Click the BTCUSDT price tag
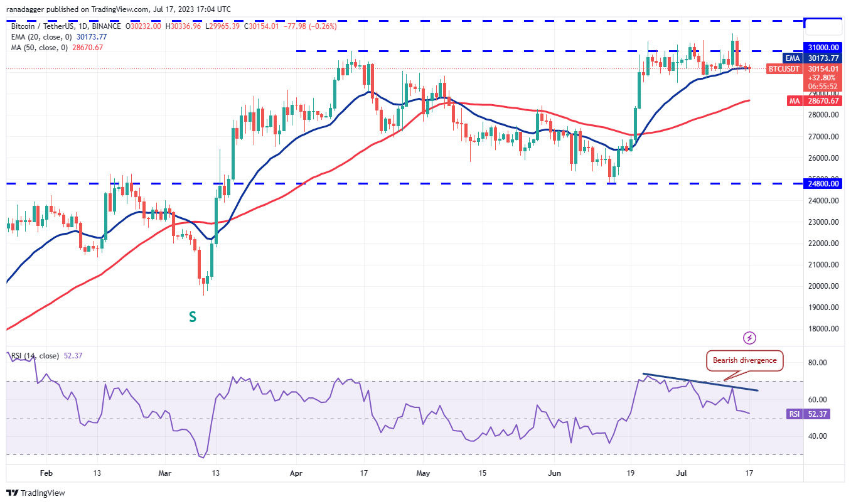The height and width of the screenshot is (504, 851). click(783, 68)
